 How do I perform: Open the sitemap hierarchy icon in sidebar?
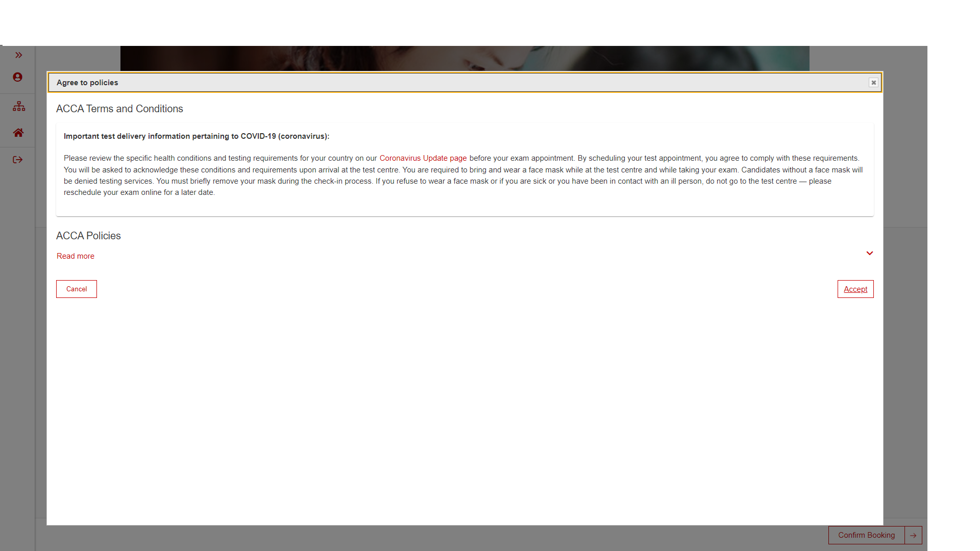click(x=19, y=106)
